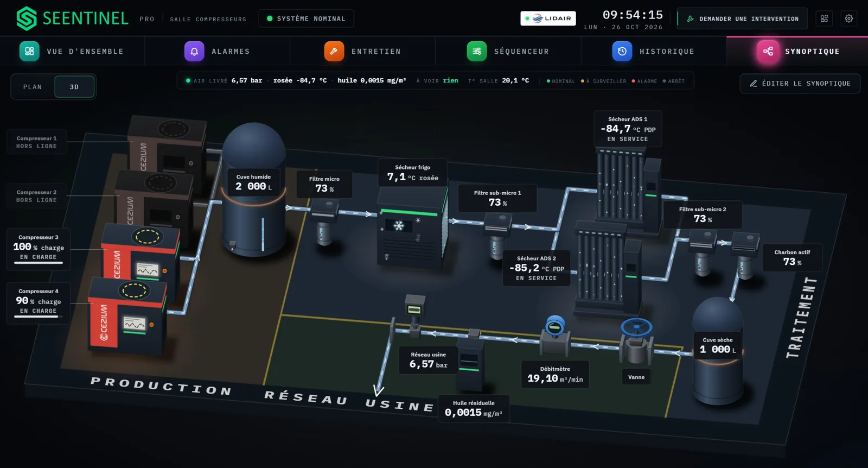
Task: Click the Système nominal status pill
Action: coord(306,18)
